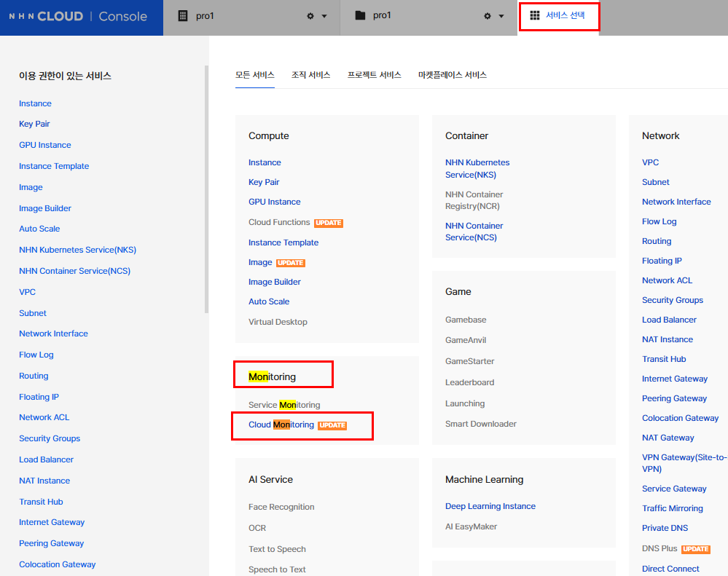Open Smart Downloader under Game
The width and height of the screenshot is (728, 576).
480,424
